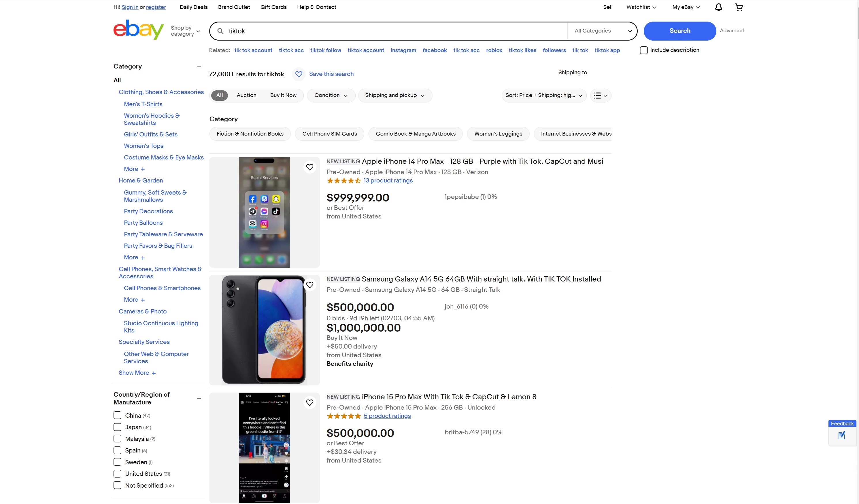Expand the Sort by Price + Shipping dropdown
The image size is (859, 504).
(544, 95)
